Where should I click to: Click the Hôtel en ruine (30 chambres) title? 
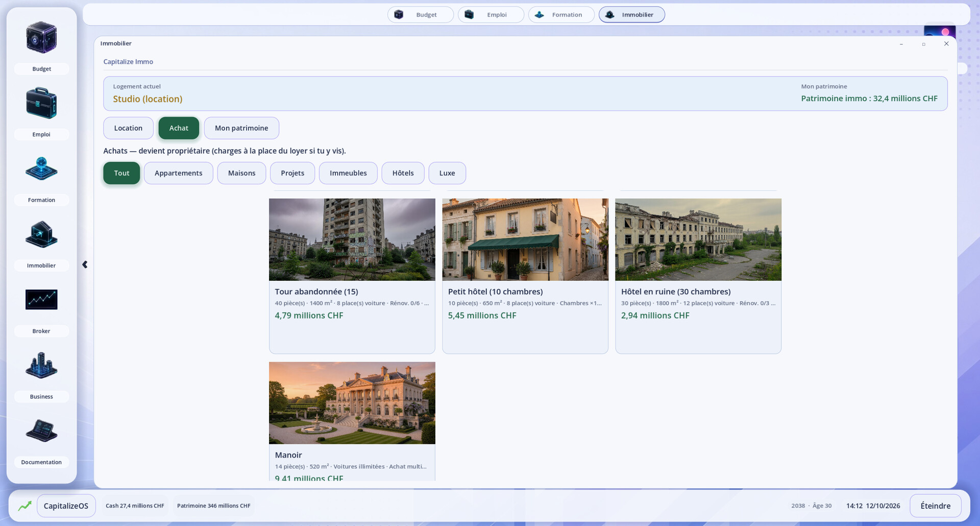[x=676, y=292]
